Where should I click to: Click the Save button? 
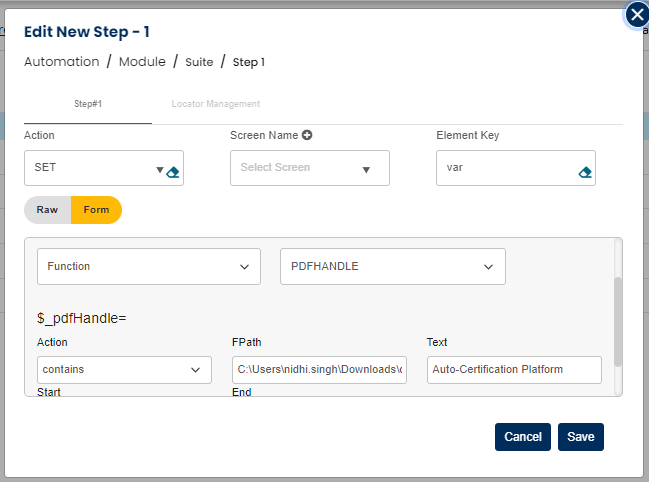[x=580, y=437]
